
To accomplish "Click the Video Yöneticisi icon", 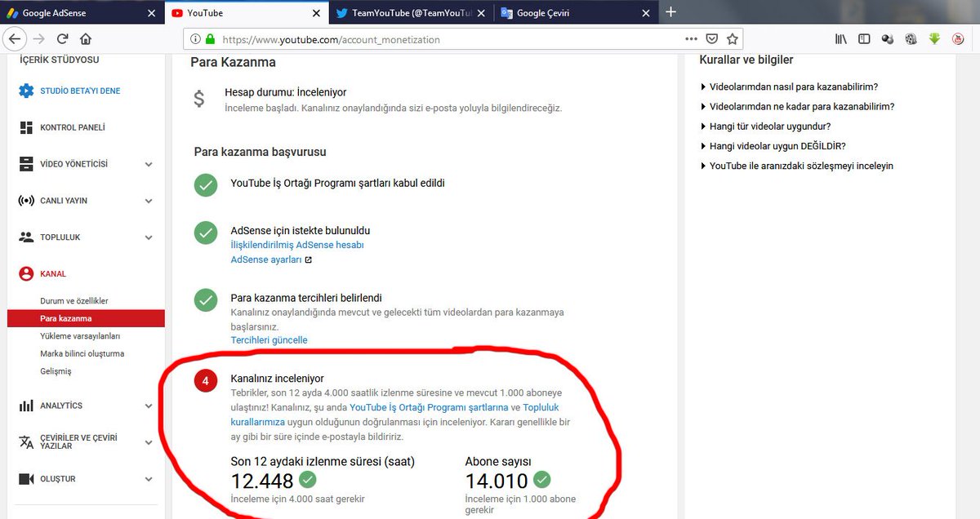I will tap(26, 164).
